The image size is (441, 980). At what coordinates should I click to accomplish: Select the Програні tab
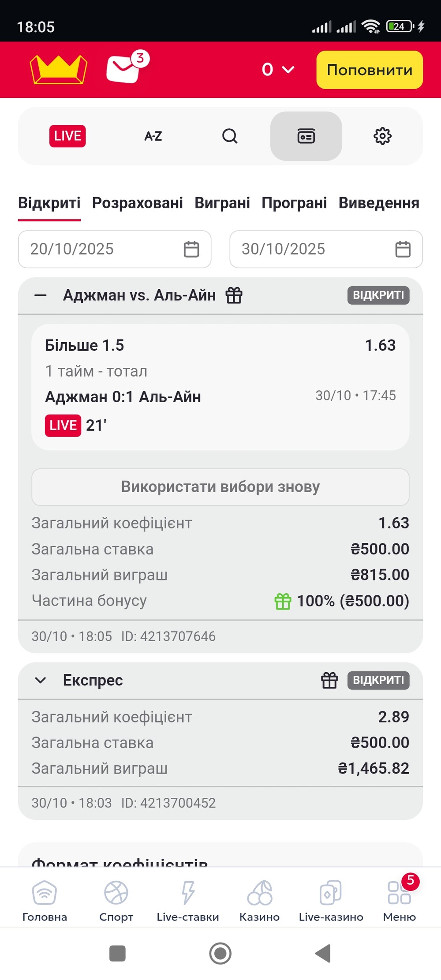coord(294,203)
